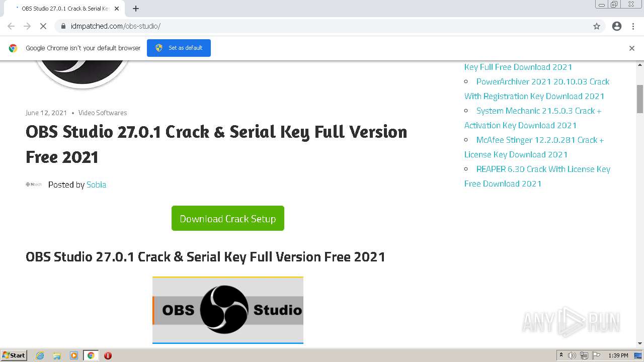Image resolution: width=644 pixels, height=362 pixels.
Task: Open the Chrome profile avatar
Action: tap(617, 26)
